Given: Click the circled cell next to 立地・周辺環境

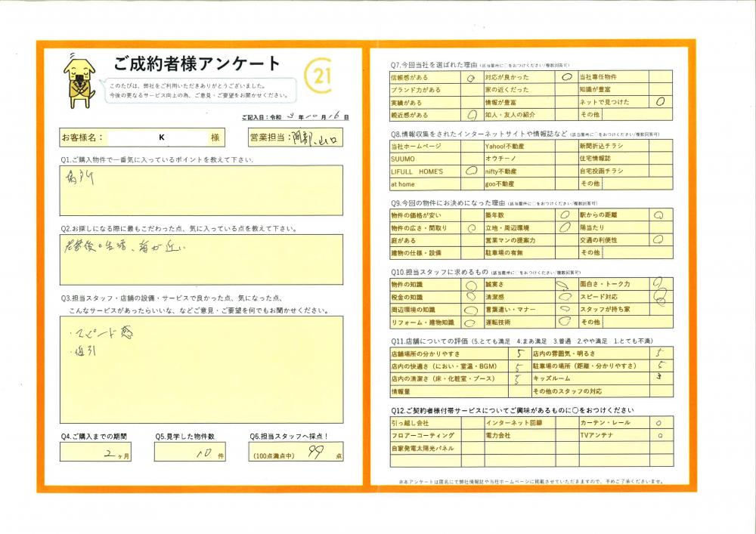Looking at the screenshot, I should (x=565, y=227).
